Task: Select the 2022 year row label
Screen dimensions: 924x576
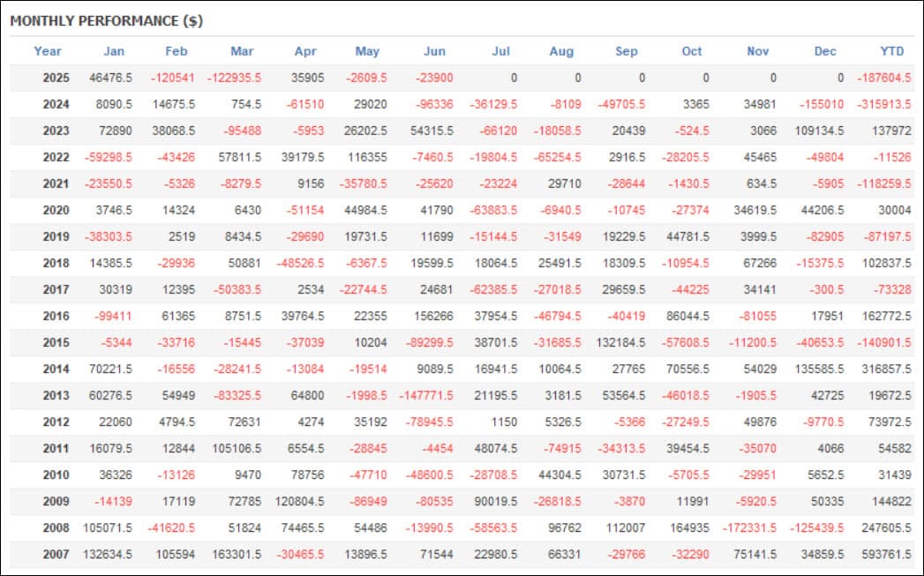Action: (56, 157)
